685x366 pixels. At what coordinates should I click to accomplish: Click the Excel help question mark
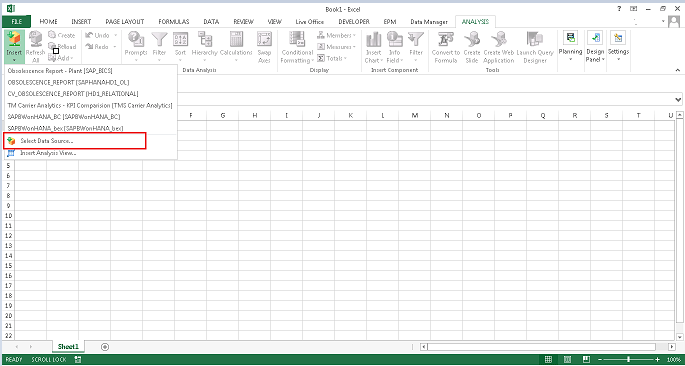619,9
